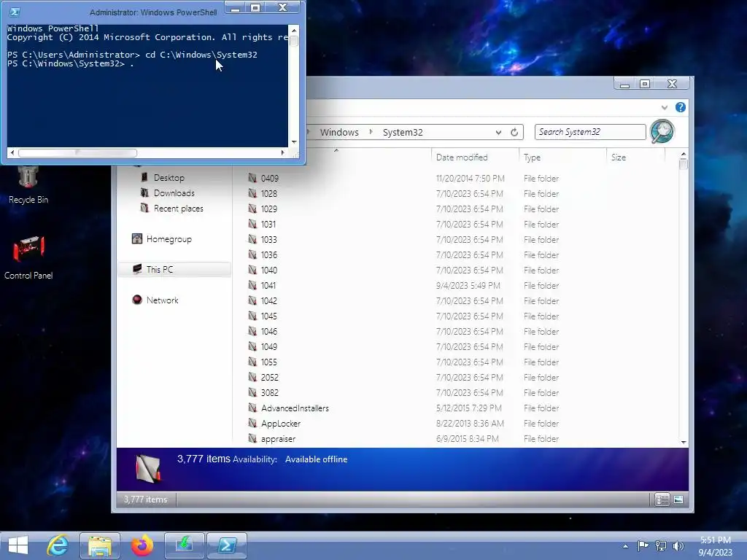Screen dimensions: 747x560
Task: Select the 1049 folder row
Action: [x=403, y=346]
